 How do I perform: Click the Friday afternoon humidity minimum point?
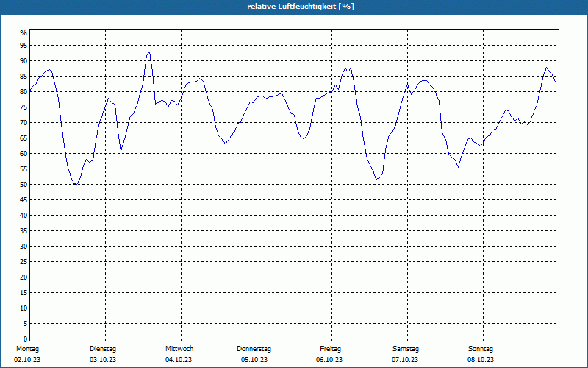[x=376, y=179]
